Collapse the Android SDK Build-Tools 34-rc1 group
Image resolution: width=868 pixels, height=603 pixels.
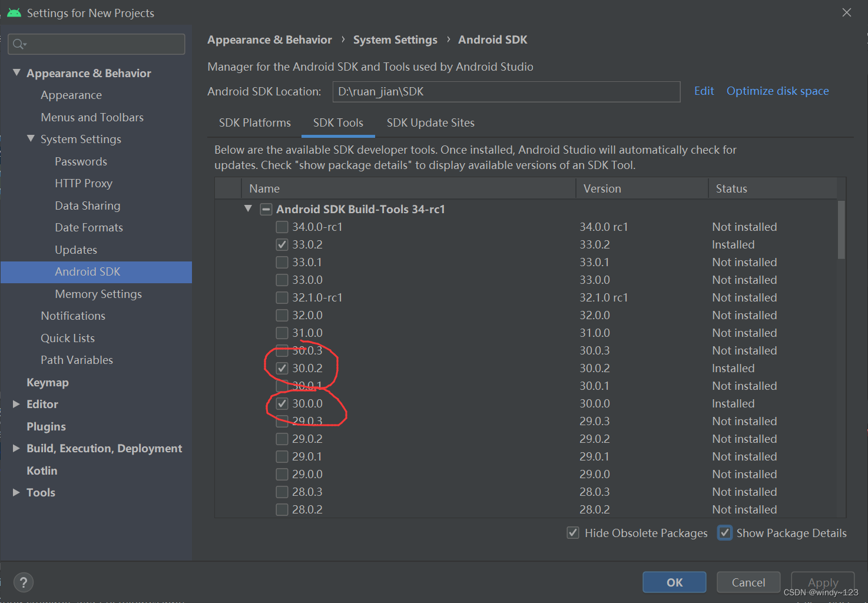click(247, 208)
